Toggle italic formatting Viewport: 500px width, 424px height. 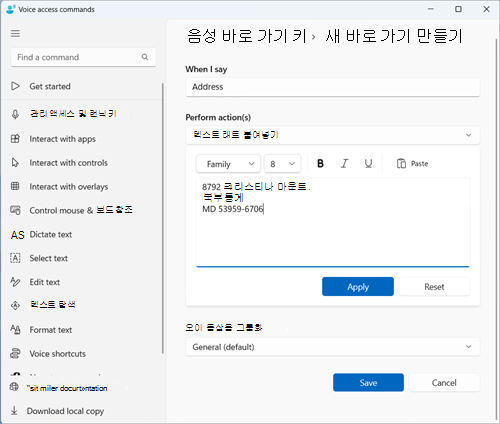[344, 163]
